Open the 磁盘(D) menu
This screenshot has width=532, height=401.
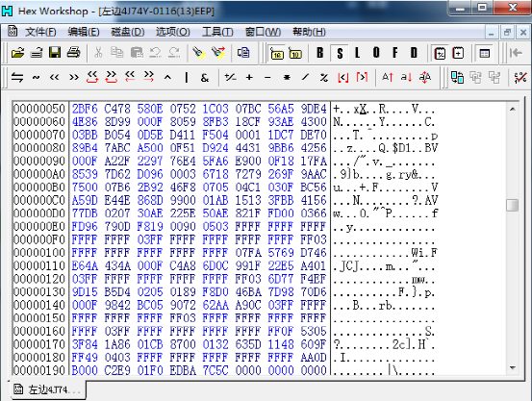pyautogui.click(x=128, y=33)
